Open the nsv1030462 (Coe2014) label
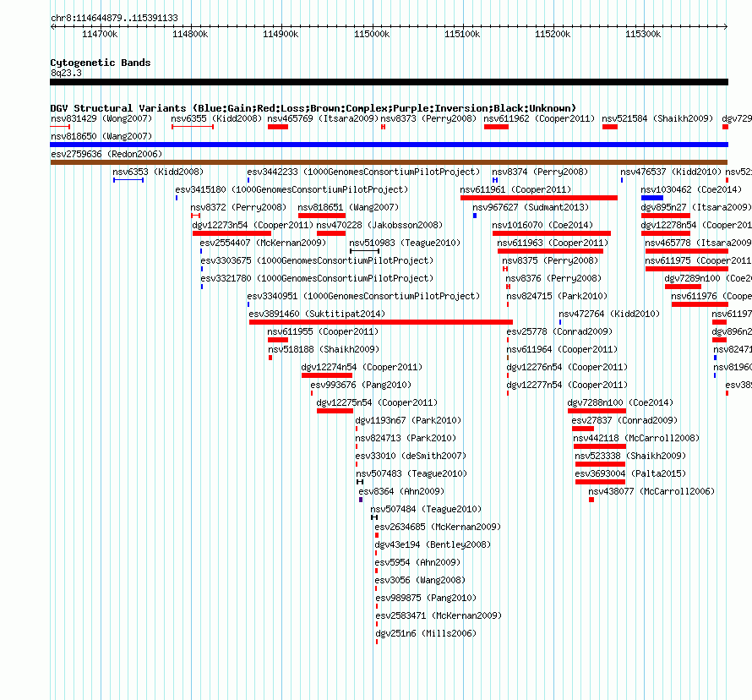 point(691,189)
